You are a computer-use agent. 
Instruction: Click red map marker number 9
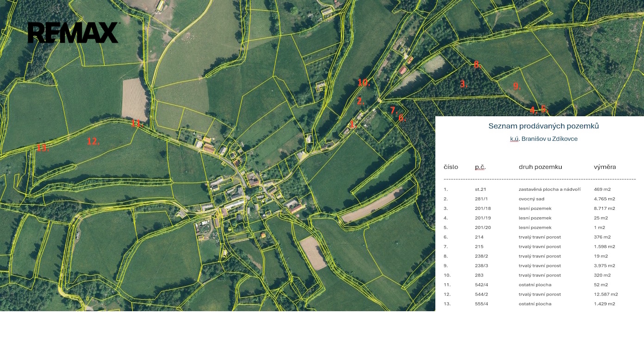[x=517, y=86]
